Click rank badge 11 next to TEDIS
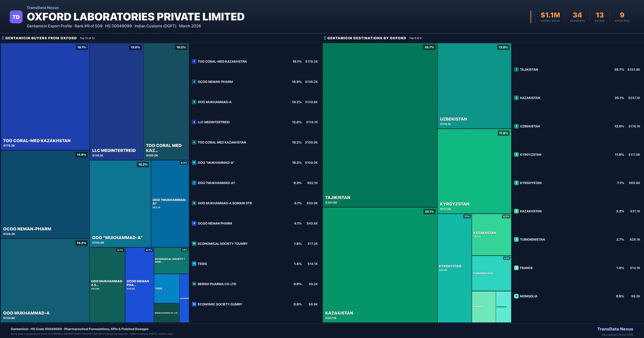644x338 pixels. click(x=194, y=264)
